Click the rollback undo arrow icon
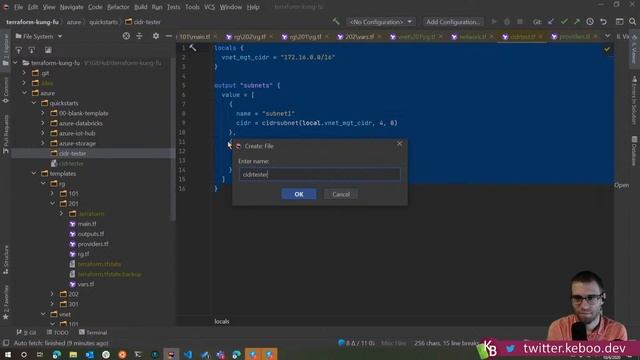Image resolution: width=640 pixels, height=360 pixels. point(603,22)
